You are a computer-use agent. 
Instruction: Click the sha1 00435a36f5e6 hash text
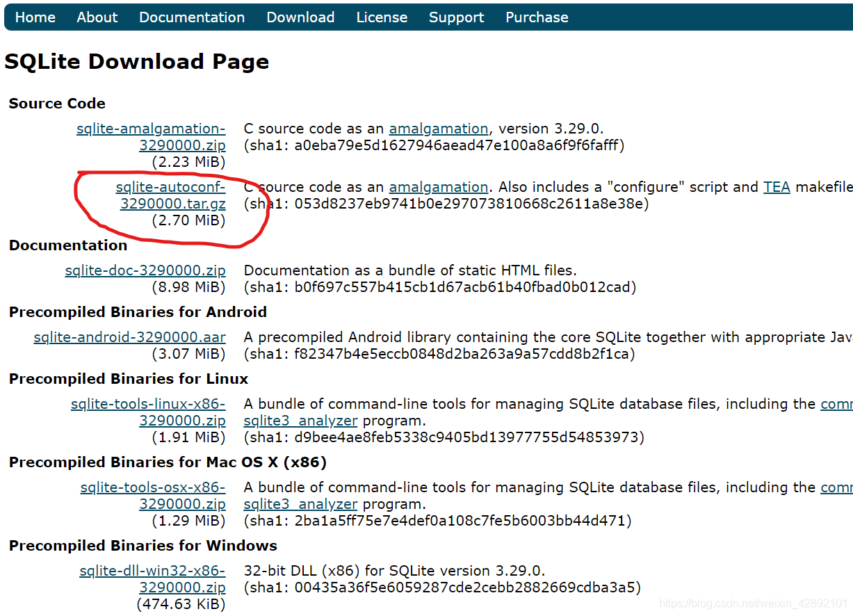point(442,587)
